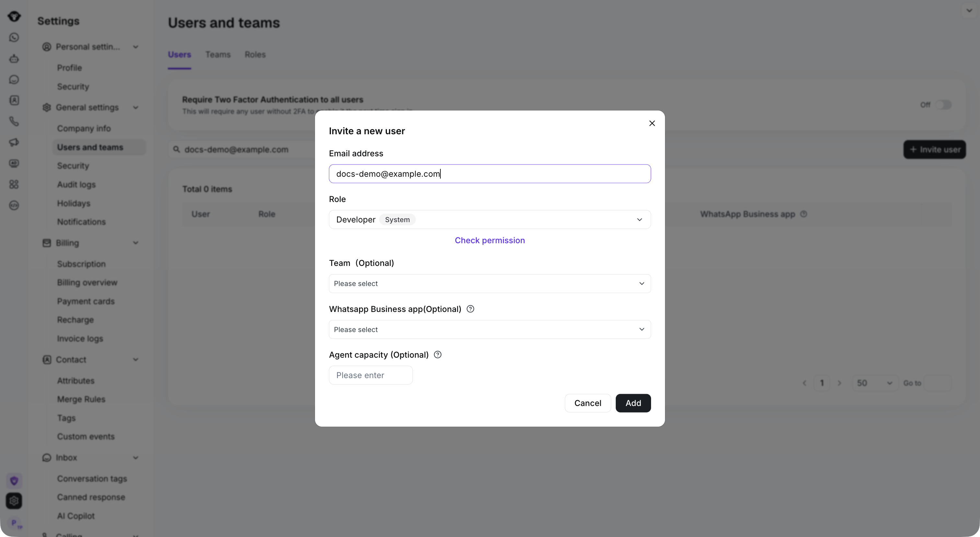Click the Cancel button
Image resolution: width=980 pixels, height=537 pixels.
(x=588, y=403)
